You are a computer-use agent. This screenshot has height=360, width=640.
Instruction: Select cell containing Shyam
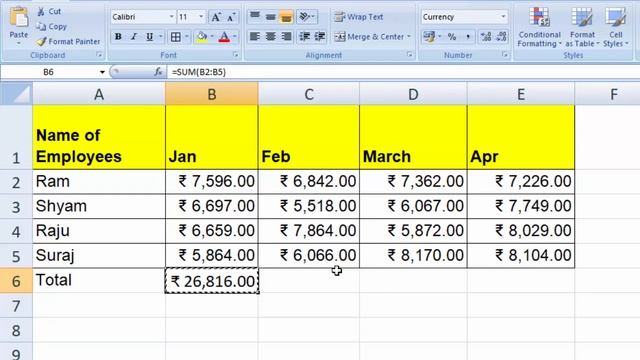[x=99, y=207]
